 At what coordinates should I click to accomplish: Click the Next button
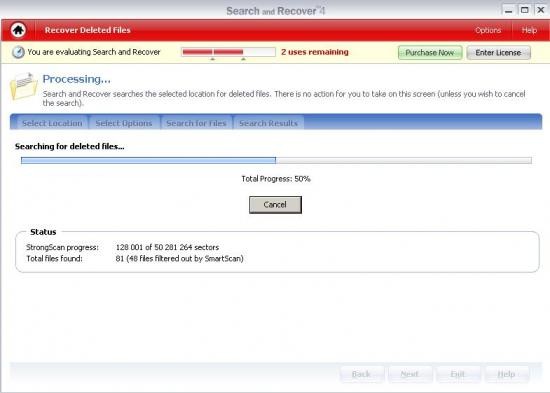(410, 374)
